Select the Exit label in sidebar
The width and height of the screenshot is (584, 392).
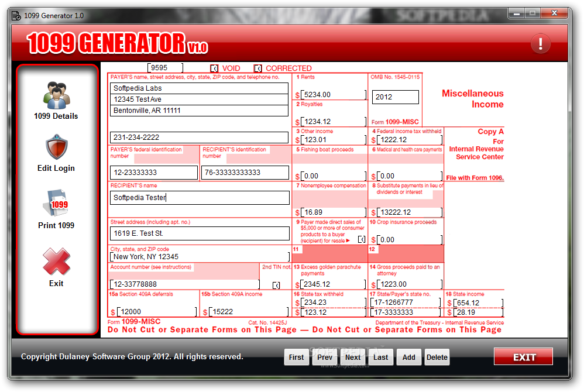pos(56,284)
